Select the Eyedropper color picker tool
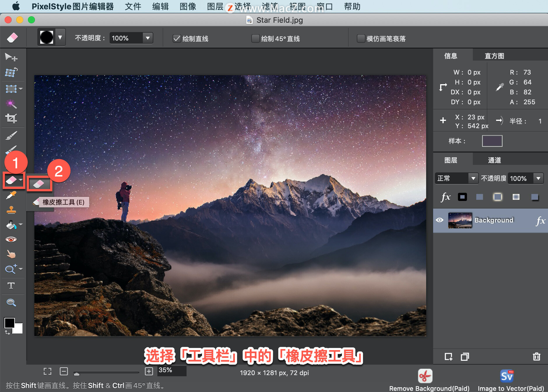Viewport: 548px width, 392px height. (x=11, y=195)
